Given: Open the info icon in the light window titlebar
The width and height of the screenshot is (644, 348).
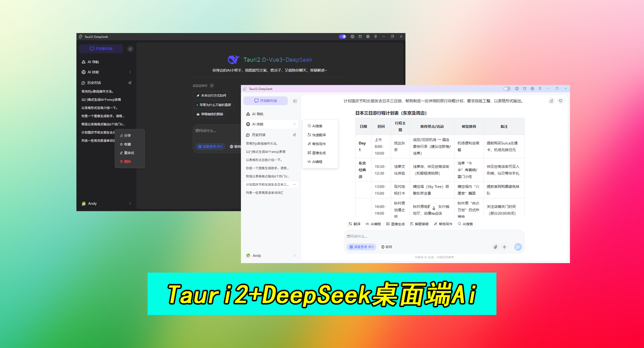Looking at the screenshot, I should [517, 89].
